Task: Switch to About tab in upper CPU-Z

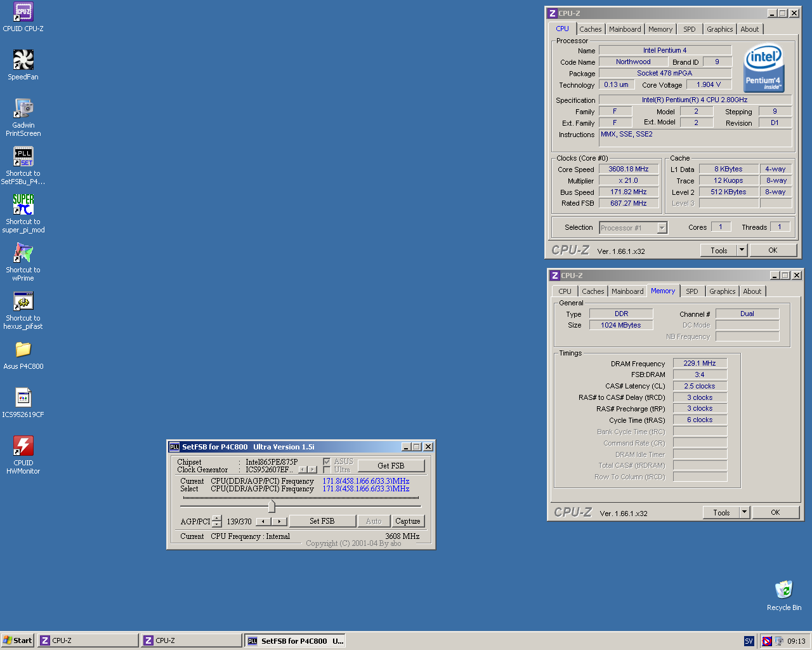Action: click(x=750, y=29)
